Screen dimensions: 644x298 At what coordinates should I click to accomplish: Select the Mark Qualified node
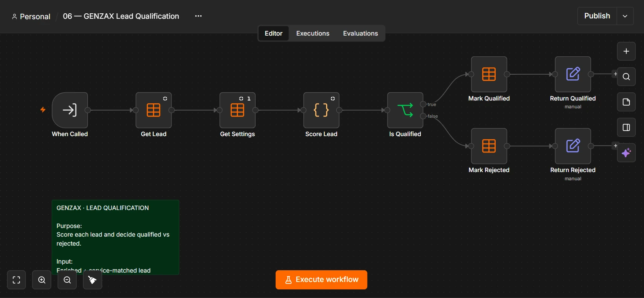coord(489,74)
